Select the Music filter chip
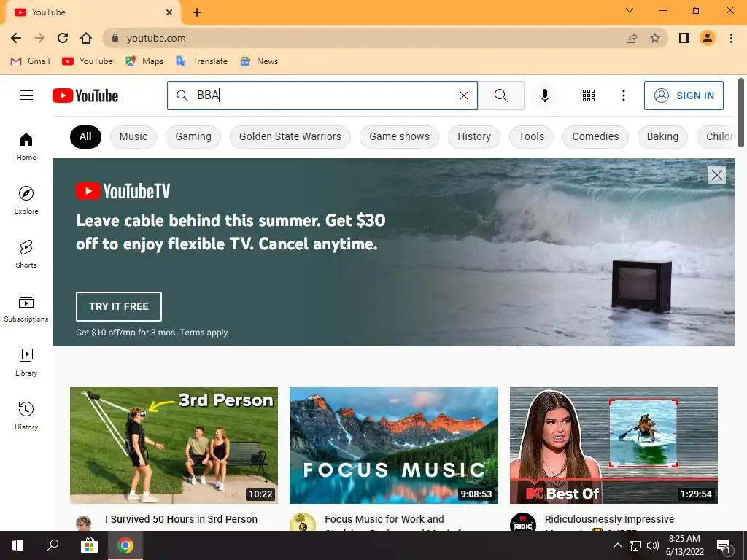The width and height of the screenshot is (747, 560). pyautogui.click(x=133, y=136)
